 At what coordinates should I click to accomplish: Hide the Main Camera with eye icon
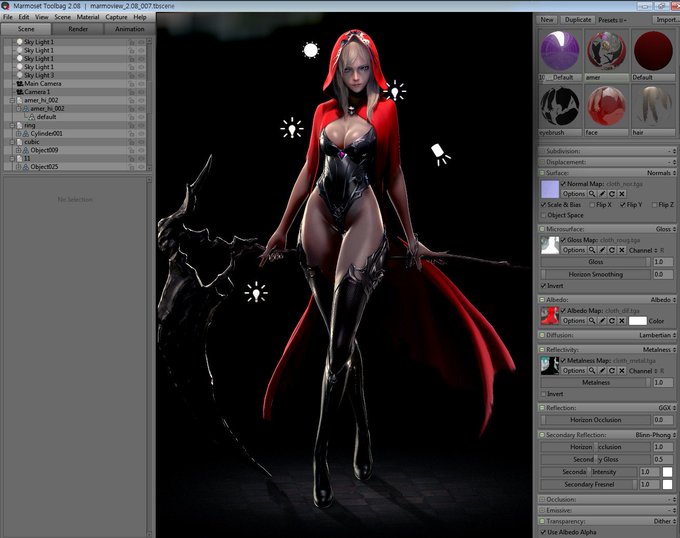(141, 84)
